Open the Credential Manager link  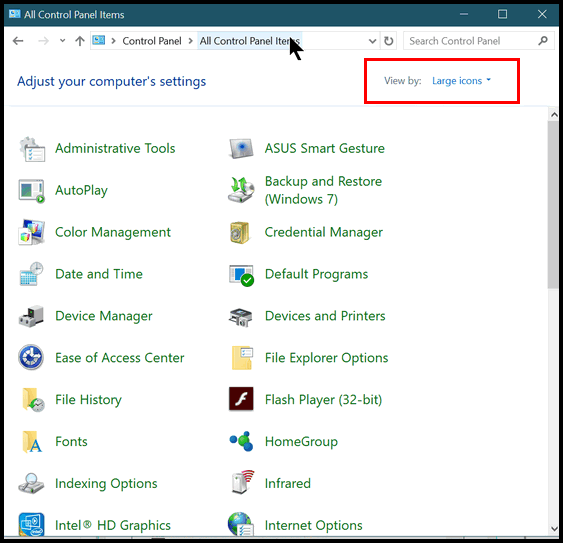click(x=324, y=232)
